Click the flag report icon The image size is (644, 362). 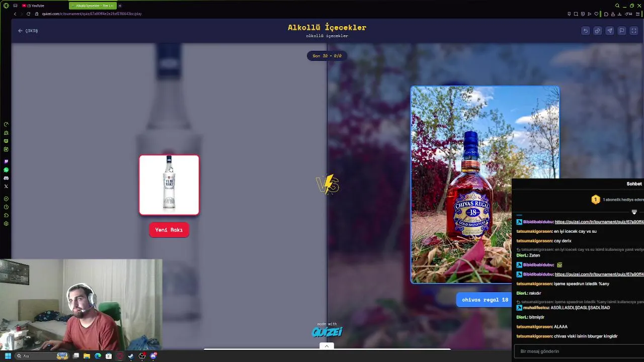point(622,31)
